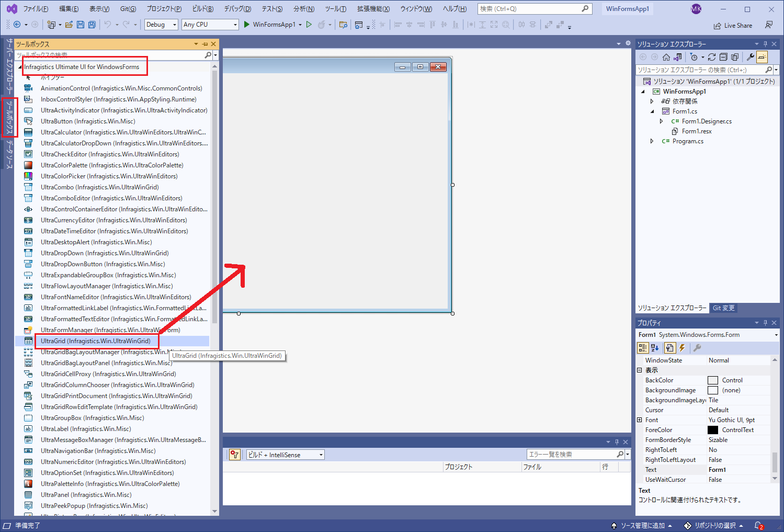Click the Events lightning icon in Properties
This screenshot has height=532, width=784.
pyautogui.click(x=682, y=347)
